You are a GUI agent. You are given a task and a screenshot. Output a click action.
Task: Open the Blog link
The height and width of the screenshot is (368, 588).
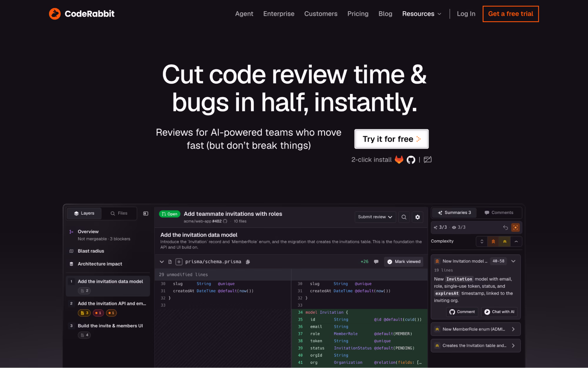click(x=385, y=14)
